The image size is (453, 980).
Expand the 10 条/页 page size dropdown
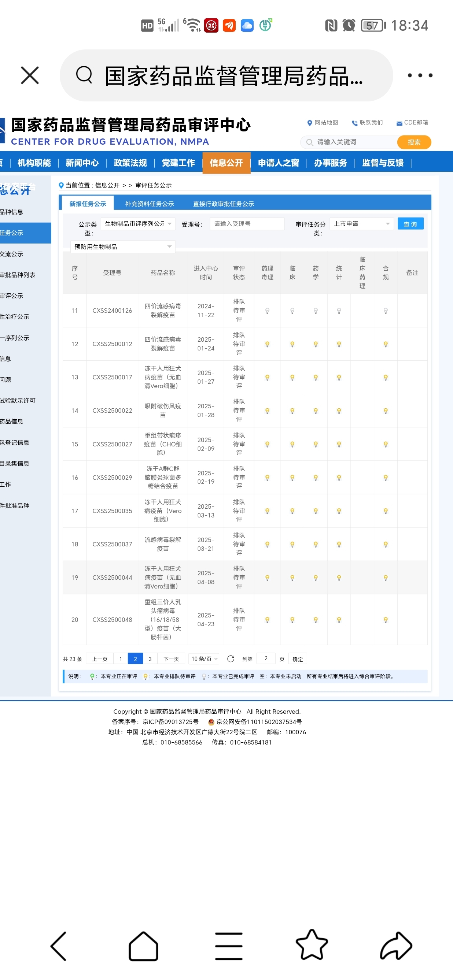pyautogui.click(x=204, y=659)
